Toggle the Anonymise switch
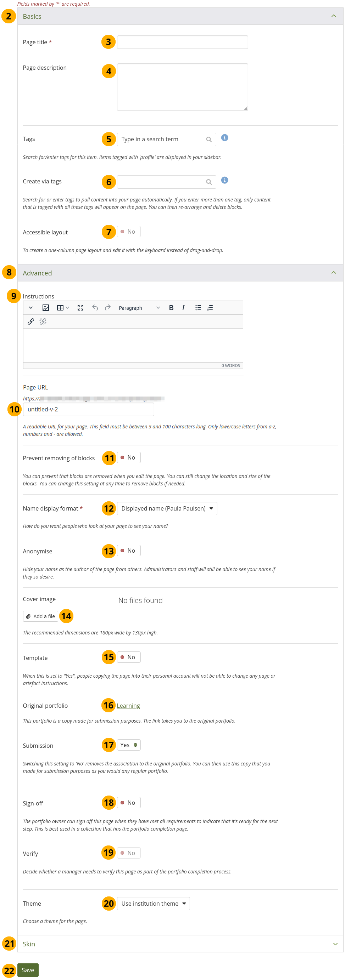 128,551
